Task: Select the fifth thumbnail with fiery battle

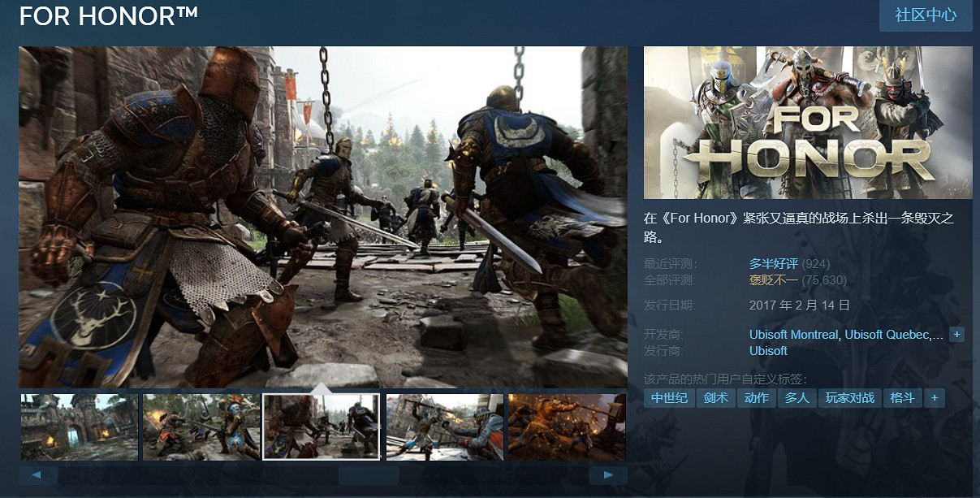Action: coord(566,427)
